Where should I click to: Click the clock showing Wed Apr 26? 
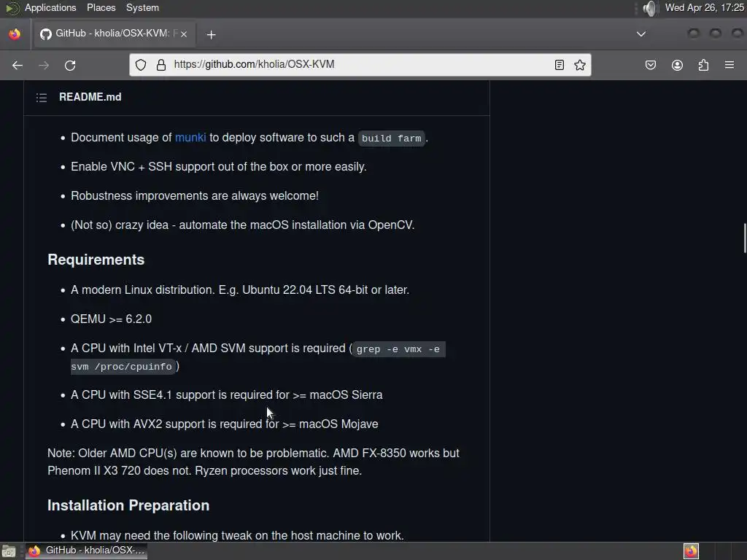coord(705,7)
